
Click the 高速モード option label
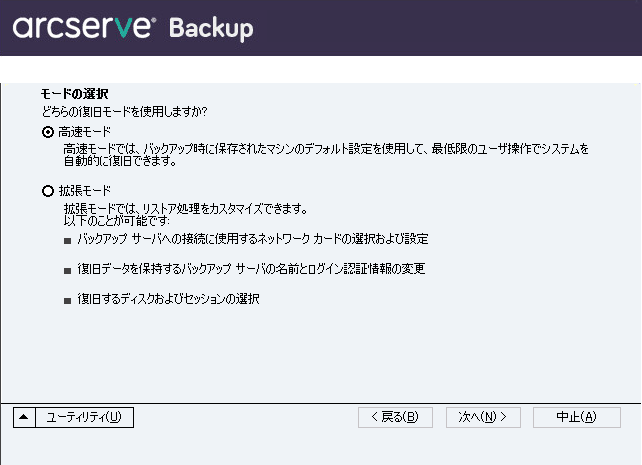(x=85, y=132)
